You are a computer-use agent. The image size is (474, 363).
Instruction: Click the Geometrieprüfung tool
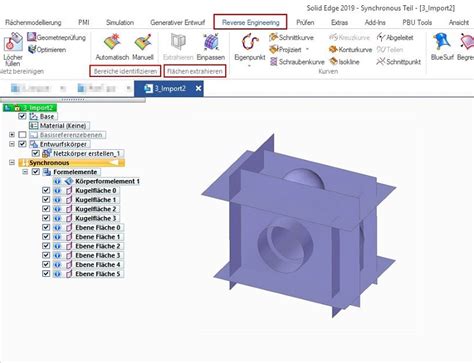(x=56, y=37)
